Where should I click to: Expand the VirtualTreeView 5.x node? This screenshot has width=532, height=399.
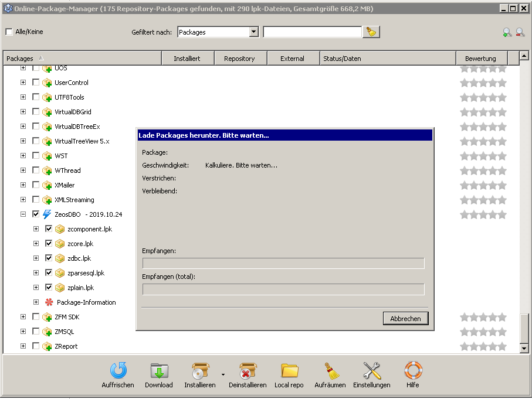(23, 141)
